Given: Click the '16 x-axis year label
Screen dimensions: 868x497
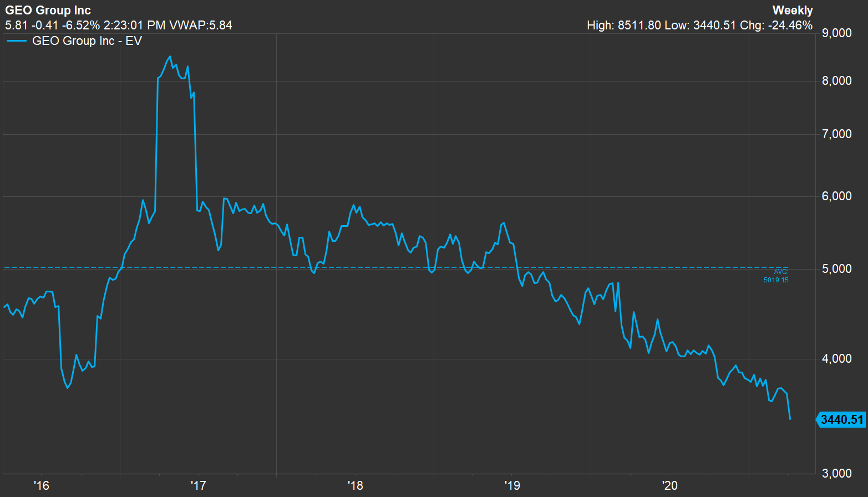Looking at the screenshot, I should pos(41,485).
